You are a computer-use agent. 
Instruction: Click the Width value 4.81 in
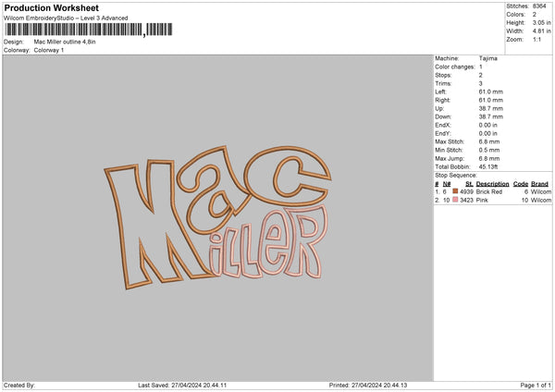point(541,31)
